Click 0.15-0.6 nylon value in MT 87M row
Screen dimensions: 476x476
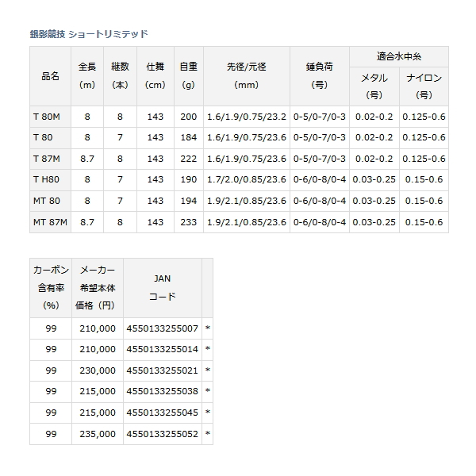point(424,222)
